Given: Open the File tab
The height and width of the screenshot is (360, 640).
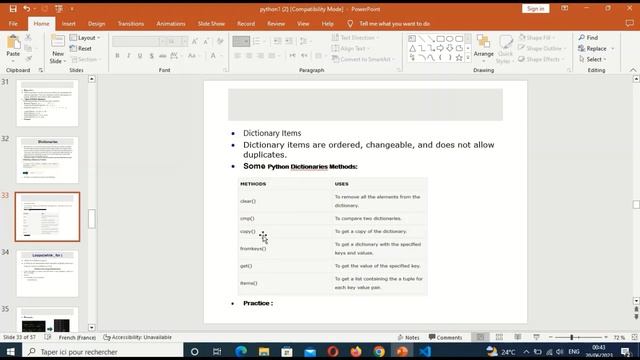Looking at the screenshot, I should click(13, 24).
